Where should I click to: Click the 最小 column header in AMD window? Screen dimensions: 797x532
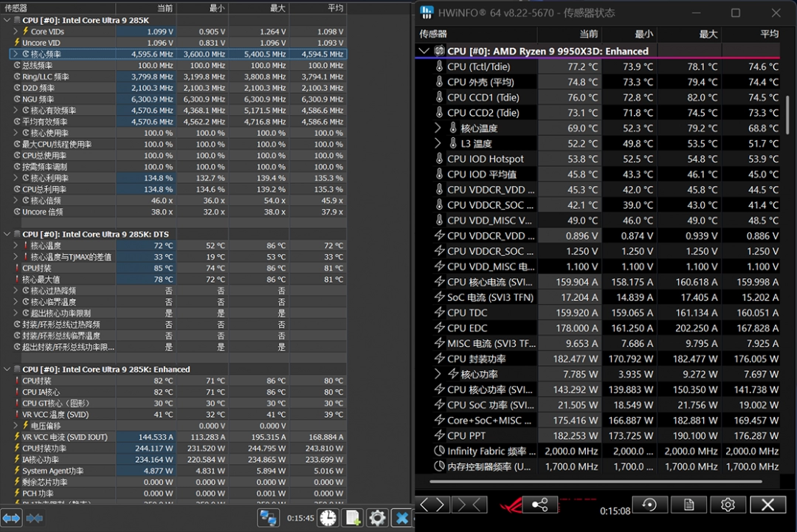pyautogui.click(x=628, y=34)
